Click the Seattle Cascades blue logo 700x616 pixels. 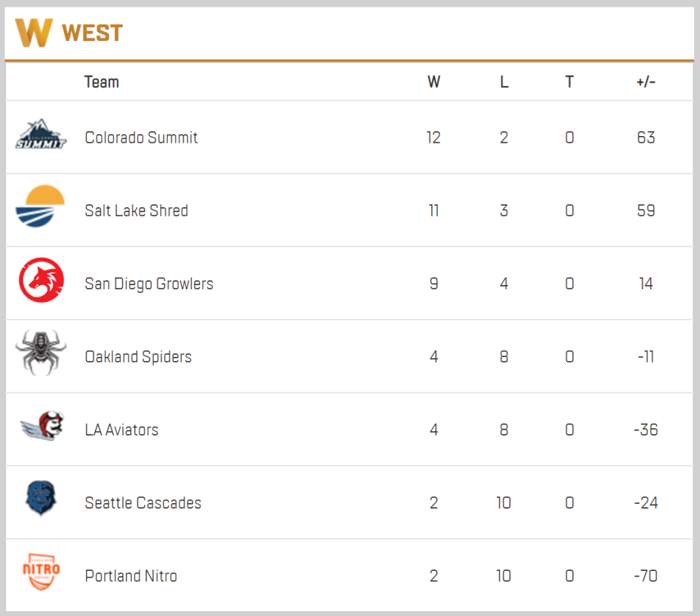click(40, 498)
